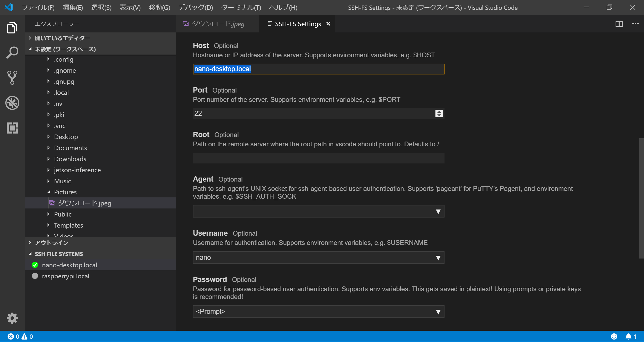The width and height of the screenshot is (644, 342).
Task: Switch to the ダウンロード.jpeg tab
Action: click(x=217, y=24)
